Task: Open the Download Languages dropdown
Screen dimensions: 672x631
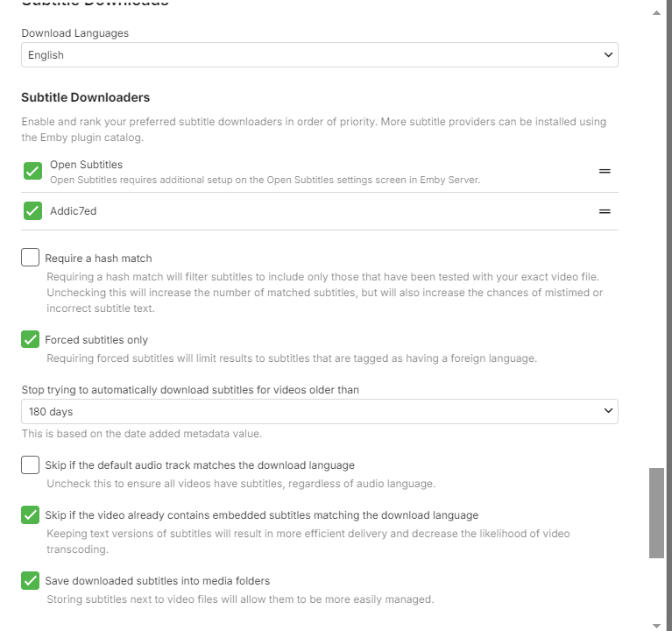Action: coord(319,55)
